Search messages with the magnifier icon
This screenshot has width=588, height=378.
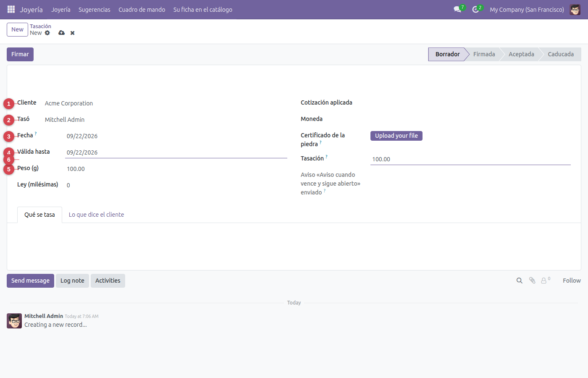(520, 281)
